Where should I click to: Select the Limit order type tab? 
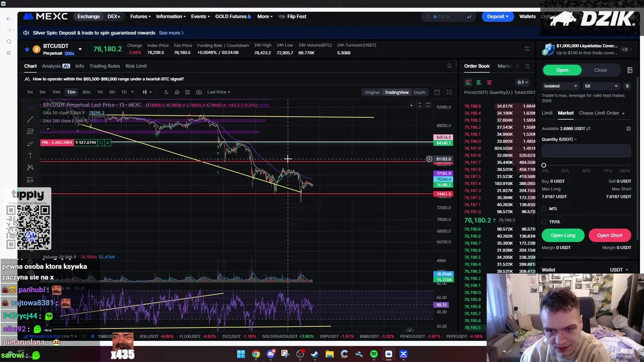[x=547, y=113]
